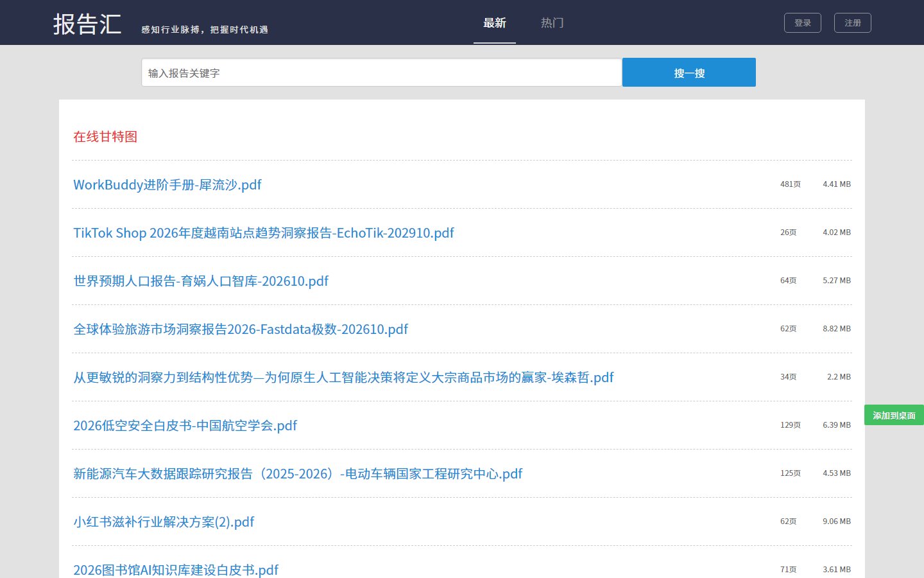Screen dimensions: 924x578
Task: Click the 8.82 MB file size
Action: point(837,329)
